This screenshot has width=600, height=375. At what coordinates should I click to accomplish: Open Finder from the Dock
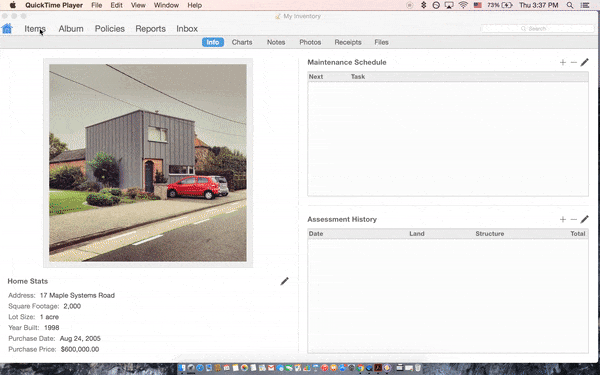click(182, 368)
